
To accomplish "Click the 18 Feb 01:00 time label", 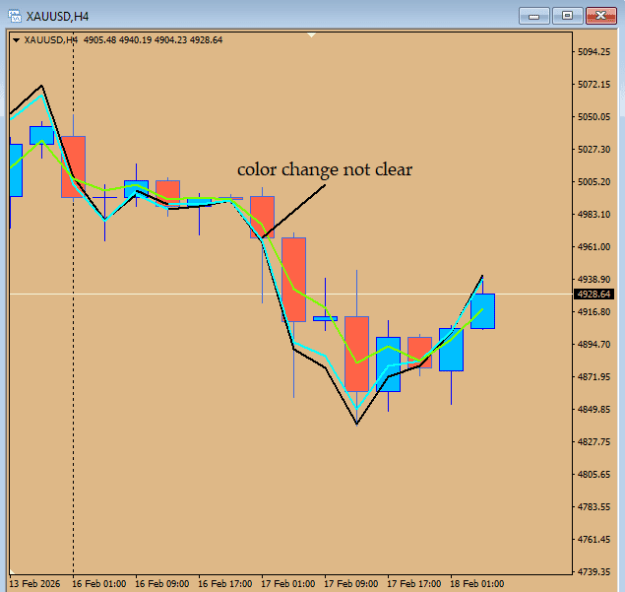I will pyautogui.click(x=477, y=584).
